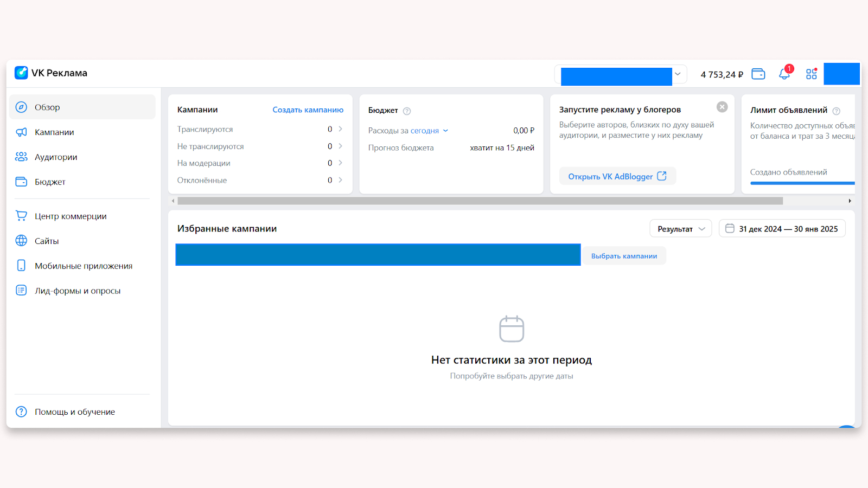This screenshot has width=868, height=488.
Task: Click the Выбрать кампании button
Action: tap(624, 256)
